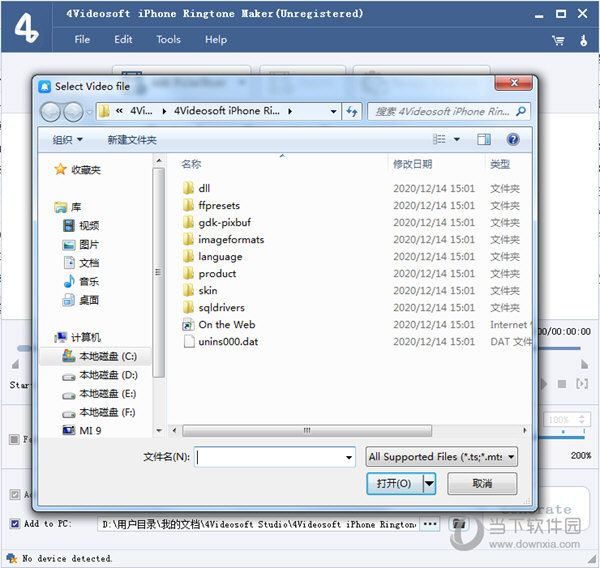This screenshot has width=600, height=568.
Task: Expand the file name combo dropdown arrow
Action: tap(349, 457)
